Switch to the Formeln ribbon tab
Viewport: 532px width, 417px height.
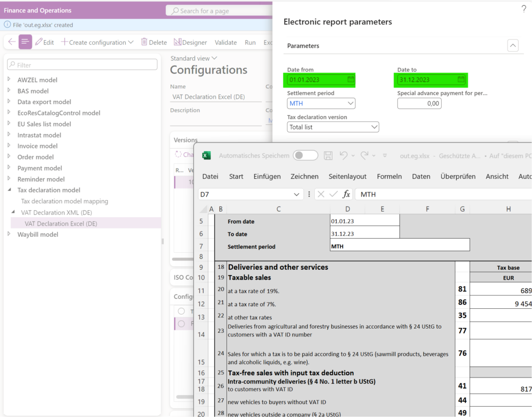point(389,176)
